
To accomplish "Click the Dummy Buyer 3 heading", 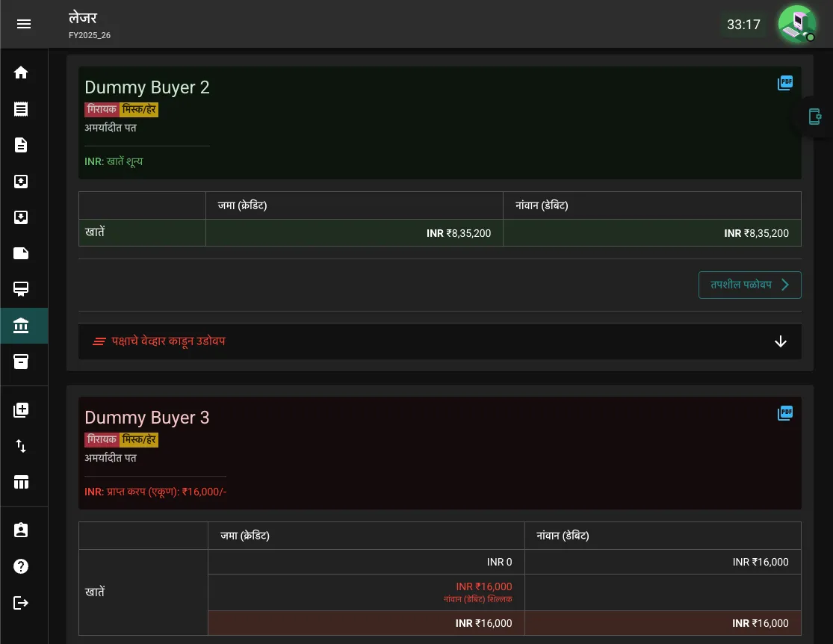I will [x=147, y=418].
